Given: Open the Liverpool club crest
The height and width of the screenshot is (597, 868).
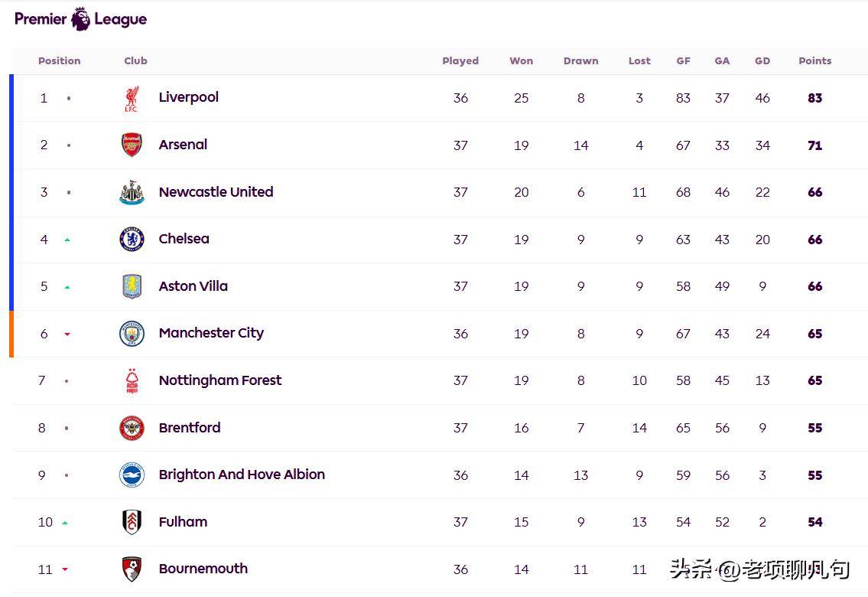Looking at the screenshot, I should point(132,99).
